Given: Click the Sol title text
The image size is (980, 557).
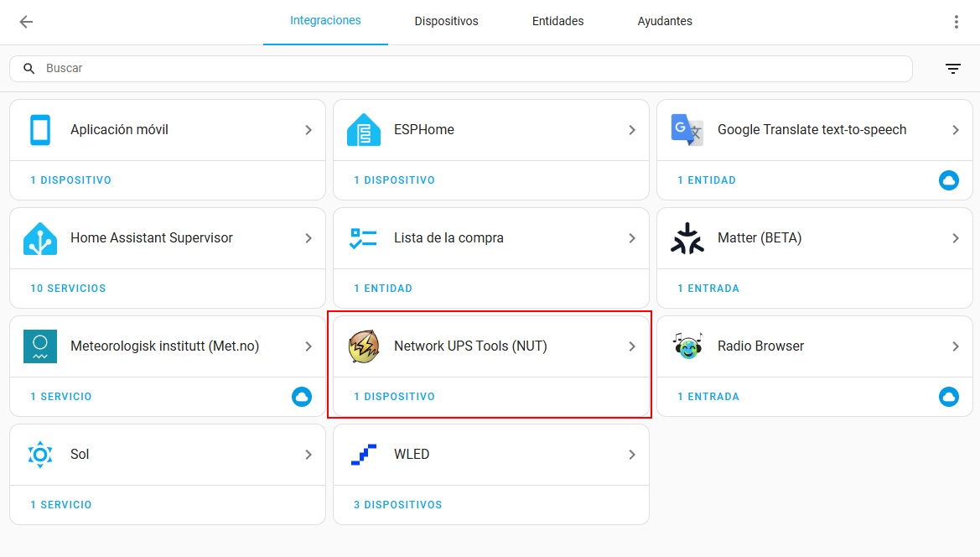Looking at the screenshot, I should [x=80, y=455].
